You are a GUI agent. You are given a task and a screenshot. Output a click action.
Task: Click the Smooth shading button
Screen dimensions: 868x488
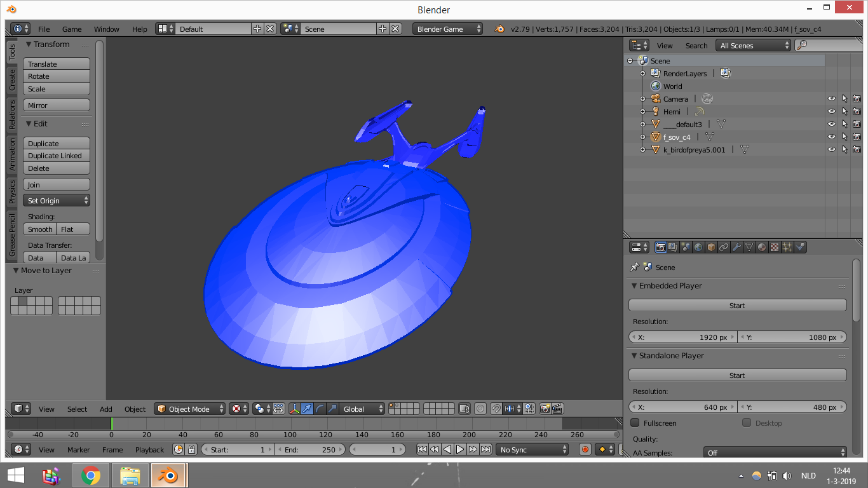click(40, 229)
